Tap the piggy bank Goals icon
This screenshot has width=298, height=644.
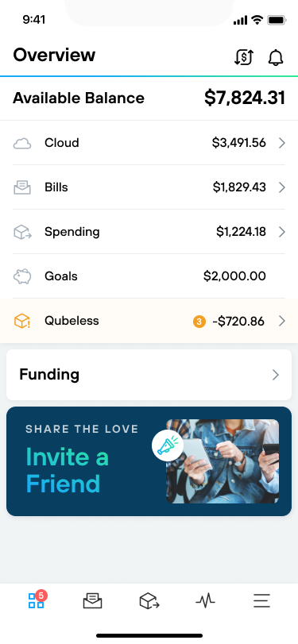[x=22, y=276]
